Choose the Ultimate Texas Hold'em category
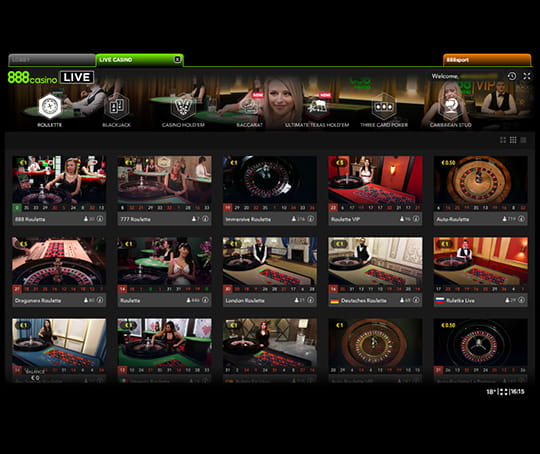Viewport: 540px width, 454px height. point(317,106)
